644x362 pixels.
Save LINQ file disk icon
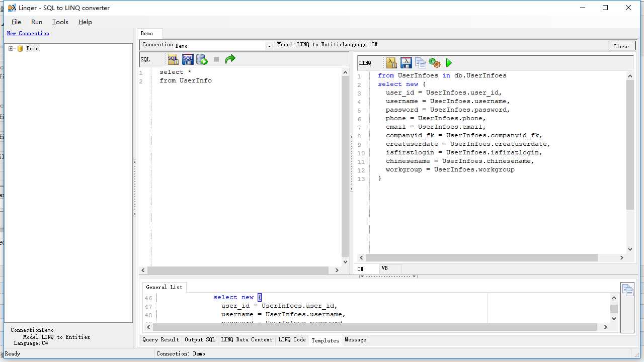406,63
